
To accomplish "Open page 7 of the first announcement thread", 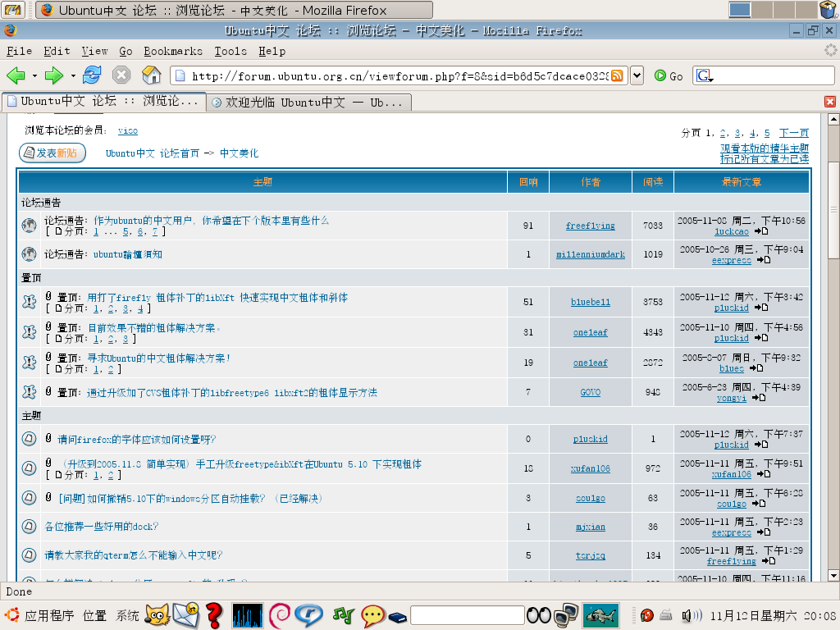I will coord(155,232).
